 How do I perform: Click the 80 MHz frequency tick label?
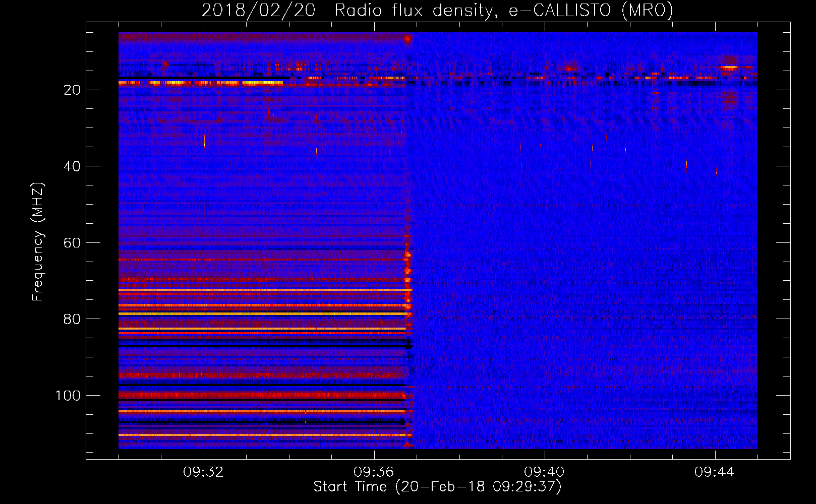click(x=73, y=319)
